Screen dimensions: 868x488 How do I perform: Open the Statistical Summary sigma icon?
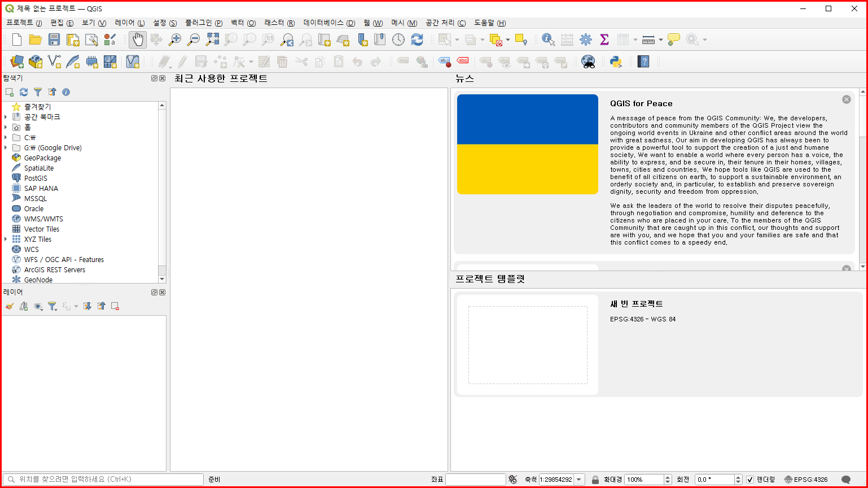point(604,40)
